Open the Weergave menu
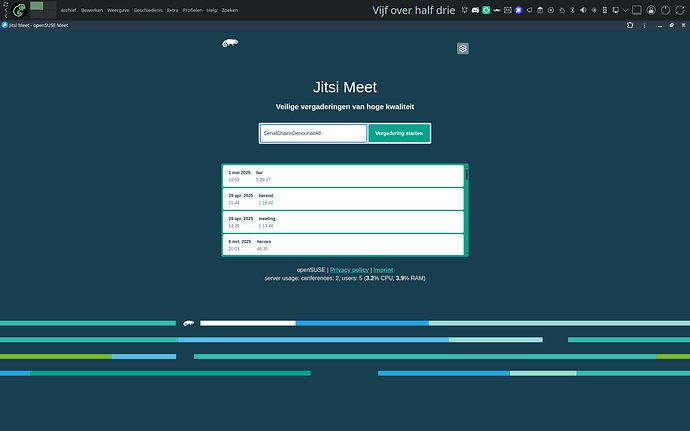The image size is (690, 431). click(x=118, y=10)
